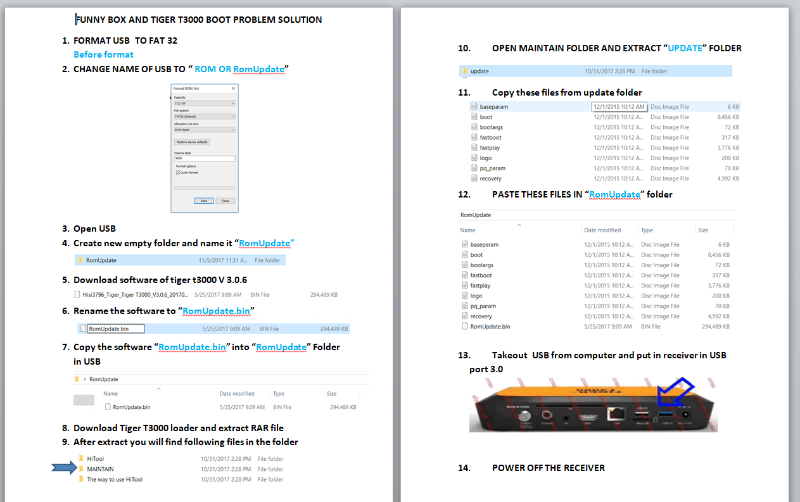This screenshot has height=502, width=800.
Task: Click the Close button in format dialog
Action: [226, 201]
